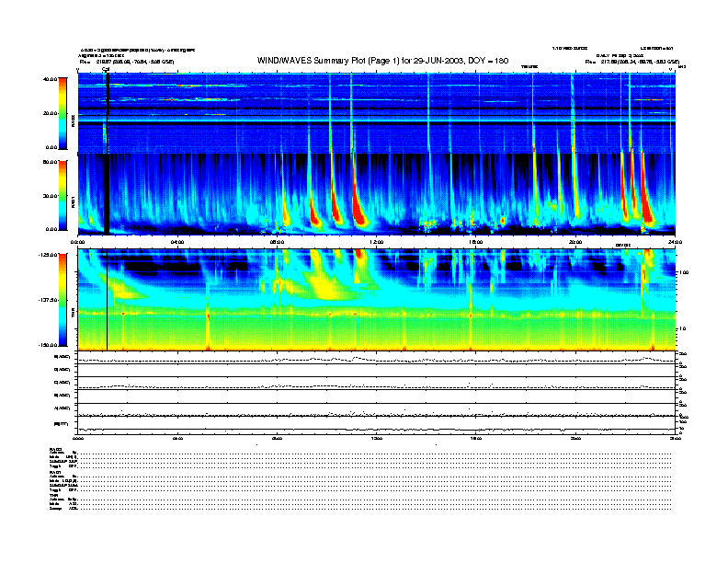
Task: Click the 24:00 tick label under RAD1 panel
Action: [x=675, y=242]
